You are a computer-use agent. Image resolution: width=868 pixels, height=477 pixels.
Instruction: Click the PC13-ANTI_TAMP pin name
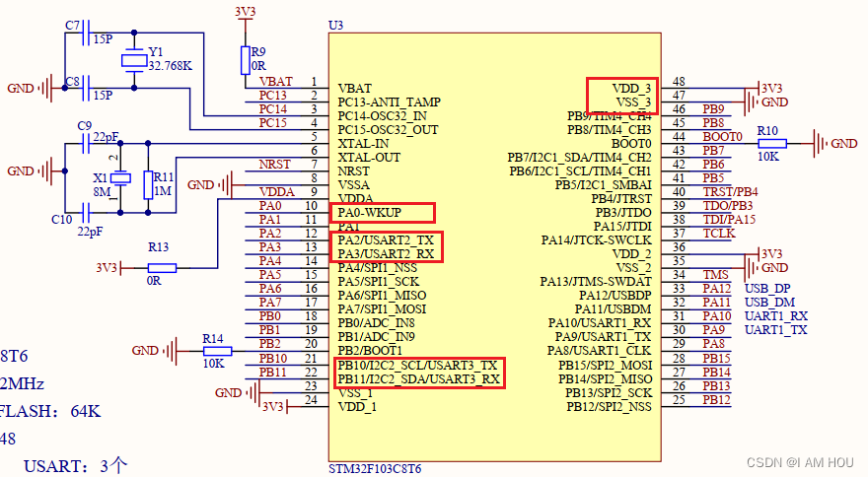[x=390, y=102]
